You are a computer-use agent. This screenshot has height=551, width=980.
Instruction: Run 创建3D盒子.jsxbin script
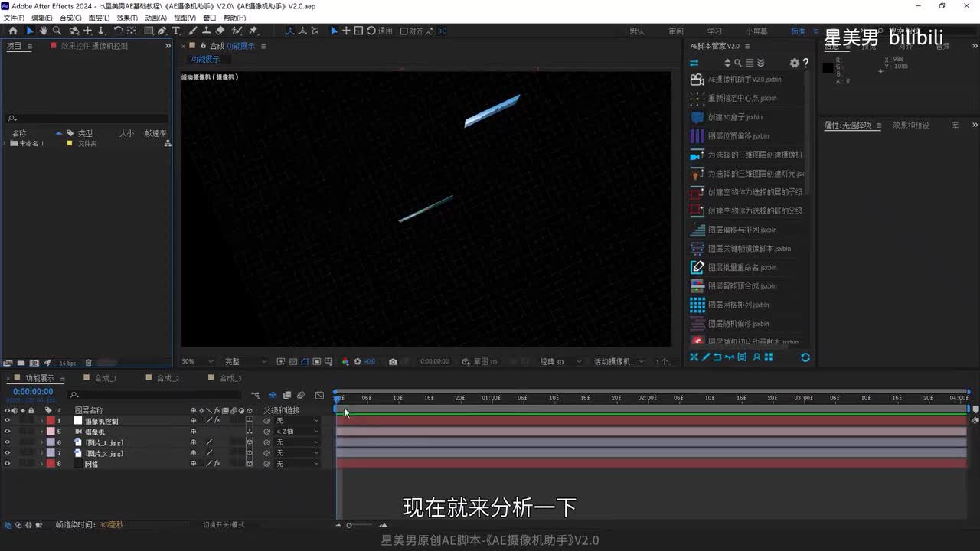coord(735,117)
